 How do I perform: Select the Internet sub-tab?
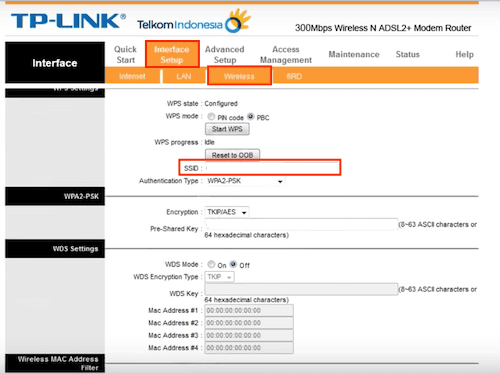coord(132,76)
